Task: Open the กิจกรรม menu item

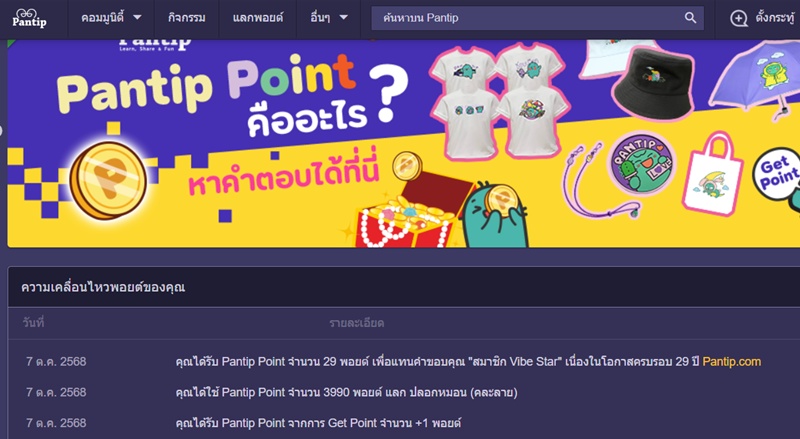Action: [x=187, y=18]
